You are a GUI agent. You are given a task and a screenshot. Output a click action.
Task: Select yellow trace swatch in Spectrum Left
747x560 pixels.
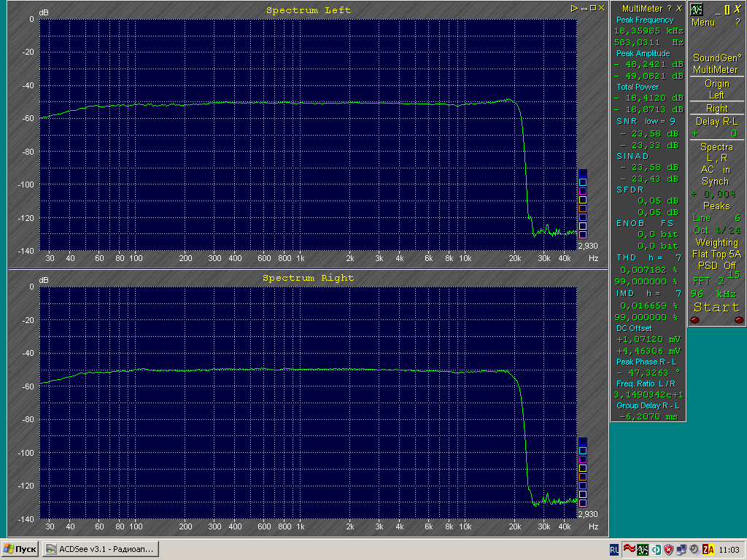(x=582, y=200)
